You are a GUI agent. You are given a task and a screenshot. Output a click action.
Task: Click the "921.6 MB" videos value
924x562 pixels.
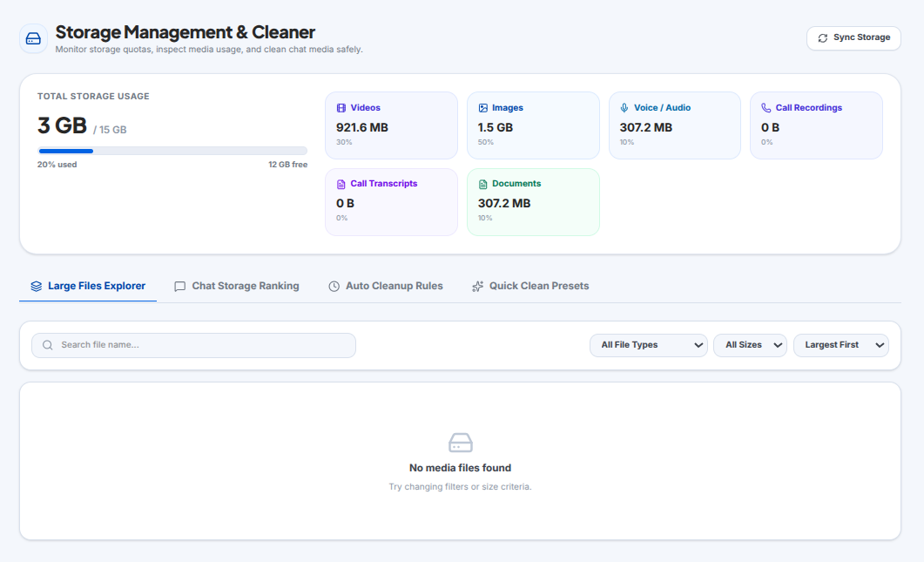(x=361, y=127)
